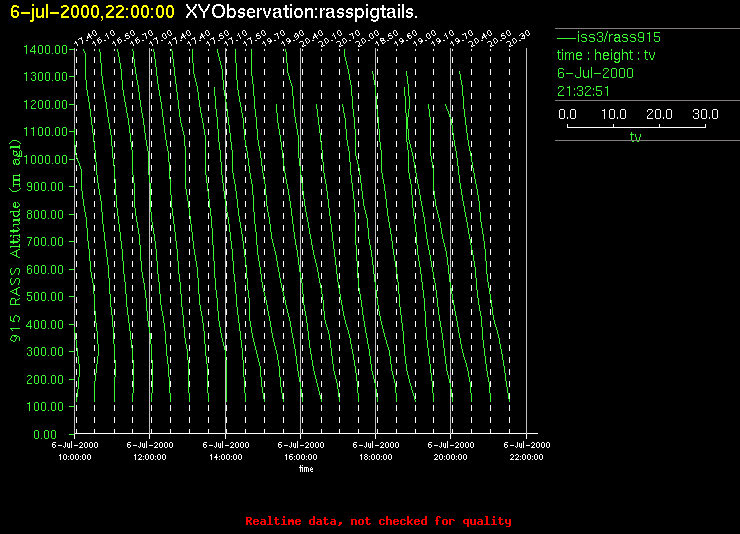Click the 'tv' label under the scale bar
This screenshot has height=534, width=740.
pyautogui.click(x=635, y=137)
